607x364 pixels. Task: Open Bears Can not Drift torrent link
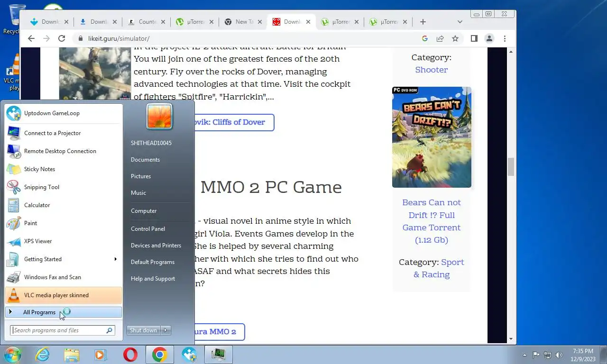[x=432, y=221]
